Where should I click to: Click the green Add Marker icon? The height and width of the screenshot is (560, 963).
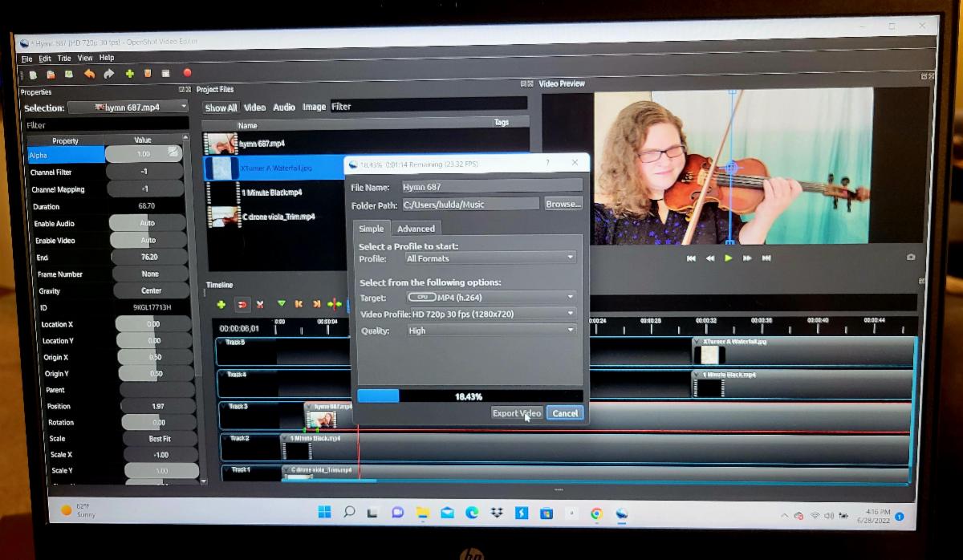pos(281,305)
